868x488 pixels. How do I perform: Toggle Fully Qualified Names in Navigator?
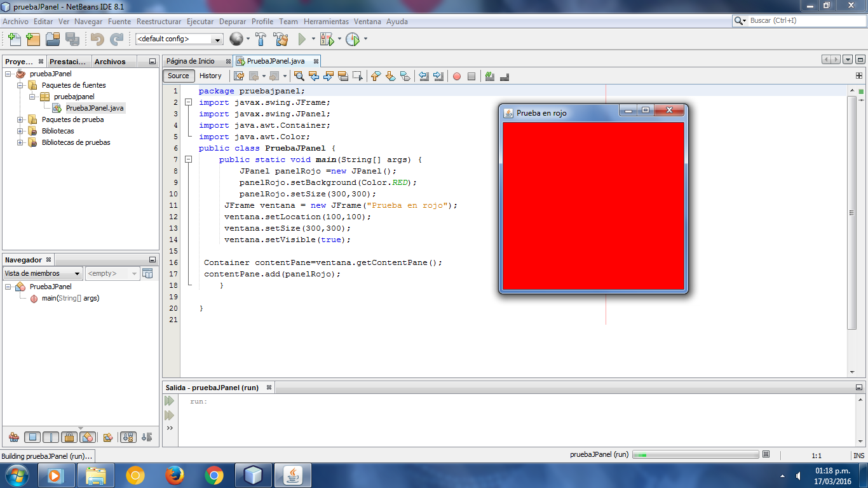pyautogui.click(x=108, y=437)
